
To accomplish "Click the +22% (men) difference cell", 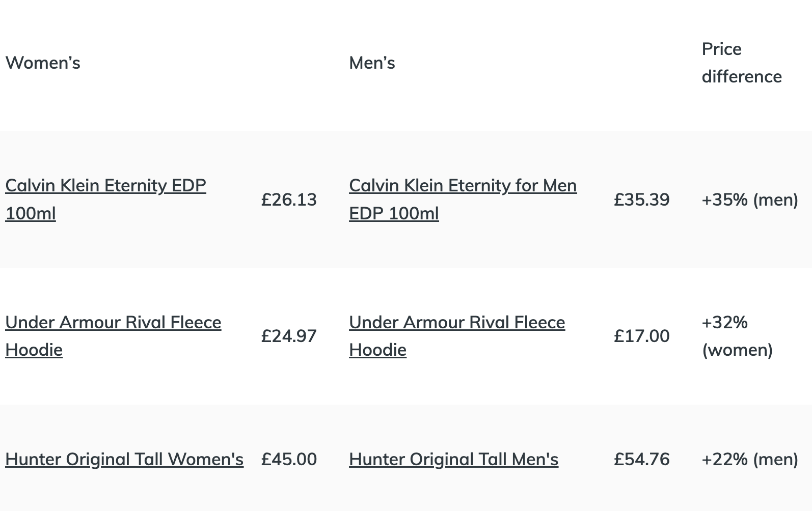I will pos(749,460).
